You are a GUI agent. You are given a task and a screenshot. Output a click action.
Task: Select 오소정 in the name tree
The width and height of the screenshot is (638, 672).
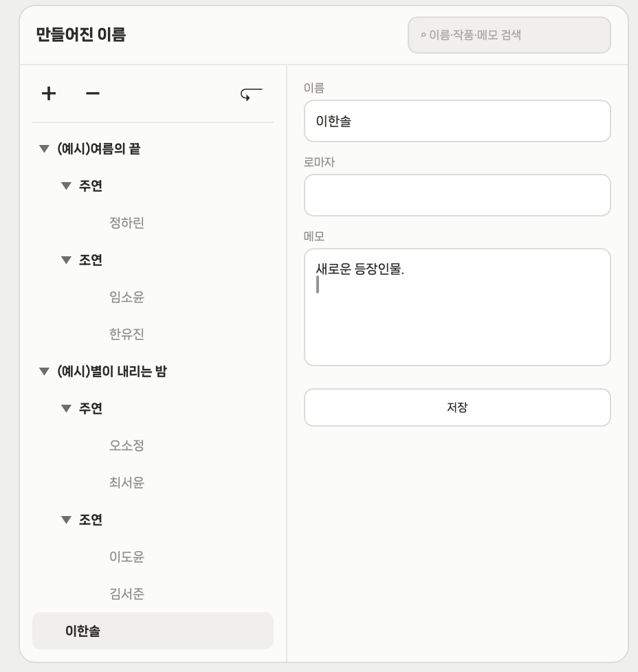click(x=126, y=445)
